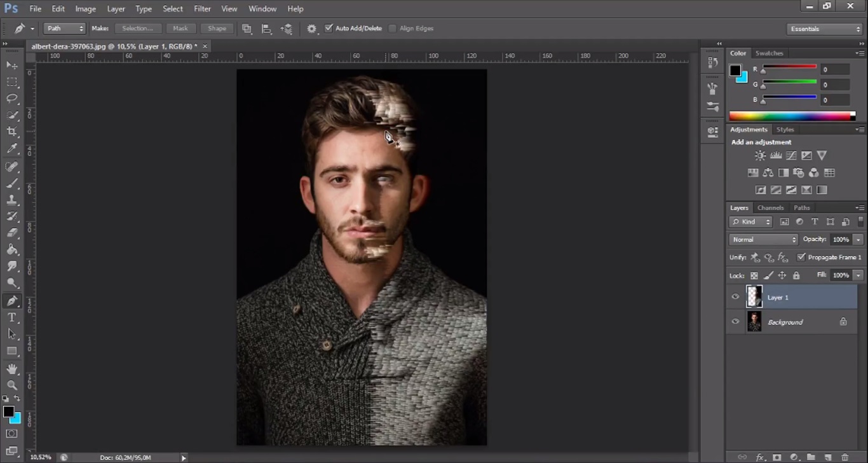The image size is (868, 463).
Task: Click the layer Opacity value field
Action: coord(840,240)
